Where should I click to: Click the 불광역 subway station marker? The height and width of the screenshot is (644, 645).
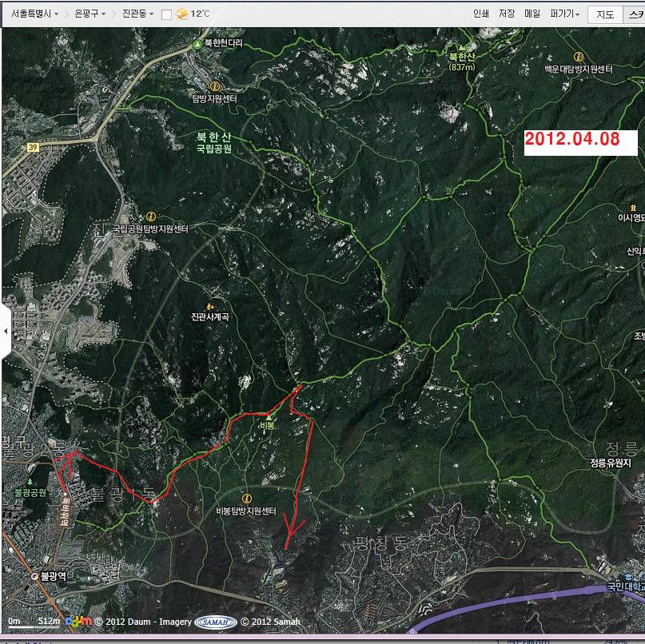(34, 575)
